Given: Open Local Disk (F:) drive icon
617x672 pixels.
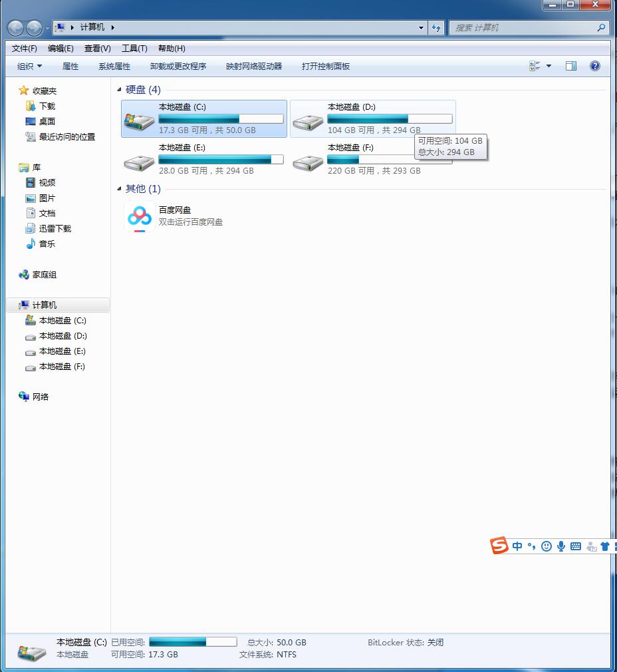Looking at the screenshot, I should tap(307, 162).
